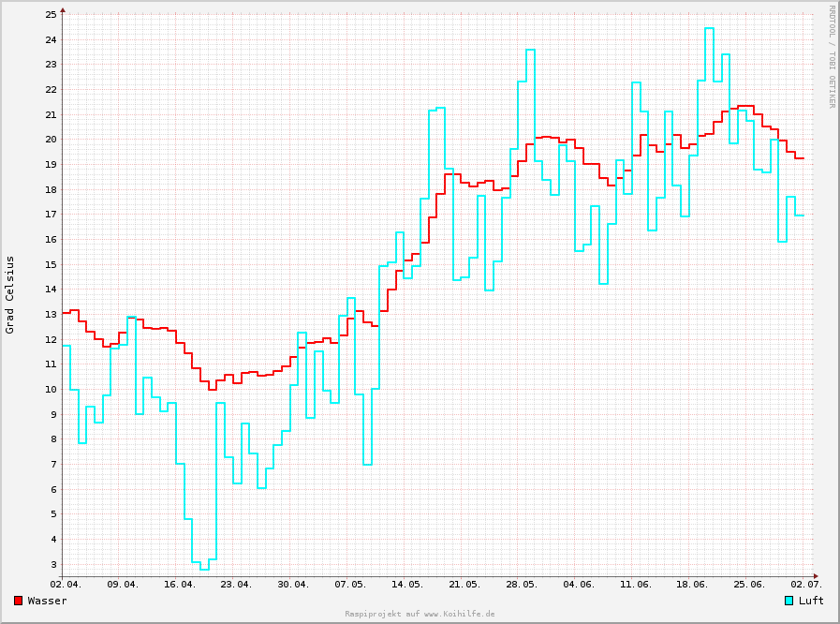Click the Grad Celsius axis title

point(10,294)
